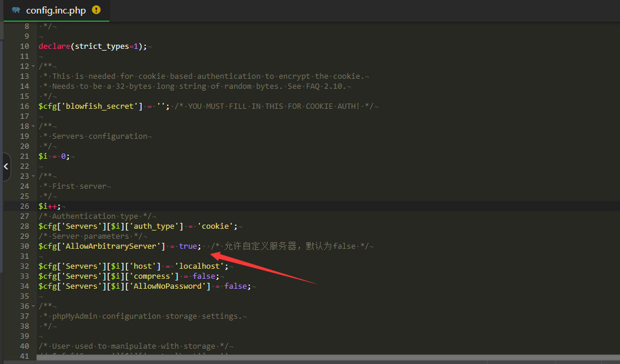Image resolution: width=620 pixels, height=364 pixels.
Task: Click the yellow warning icon on config.inc.php tab
Action: (x=96, y=10)
